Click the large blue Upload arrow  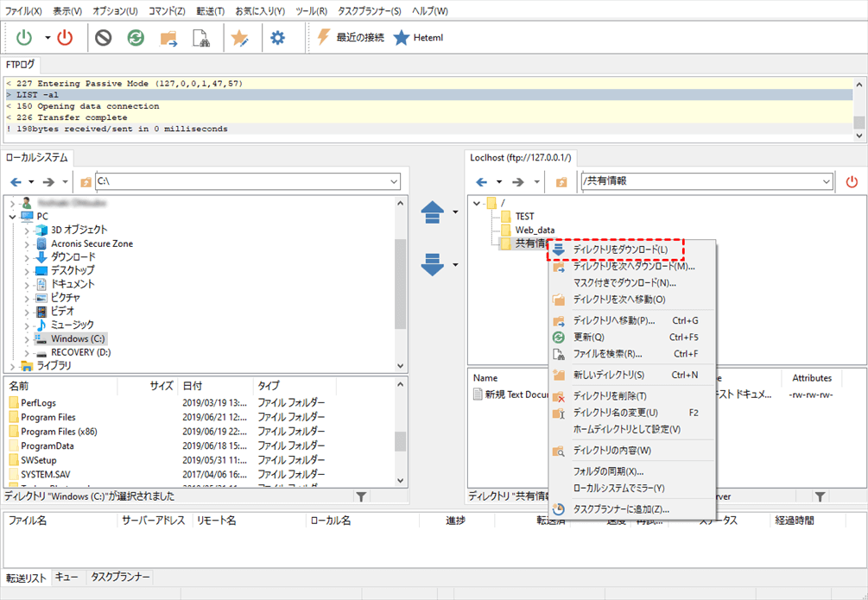point(433,212)
